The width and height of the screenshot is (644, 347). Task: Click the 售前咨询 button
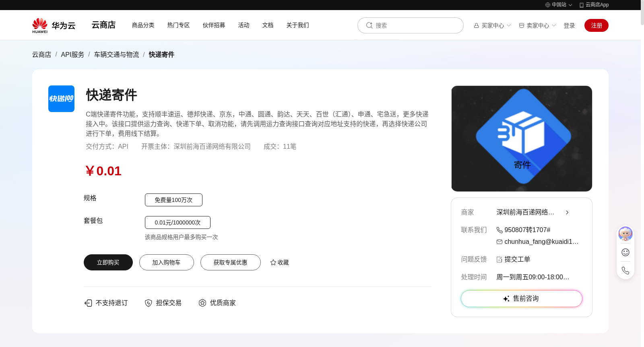click(x=522, y=299)
